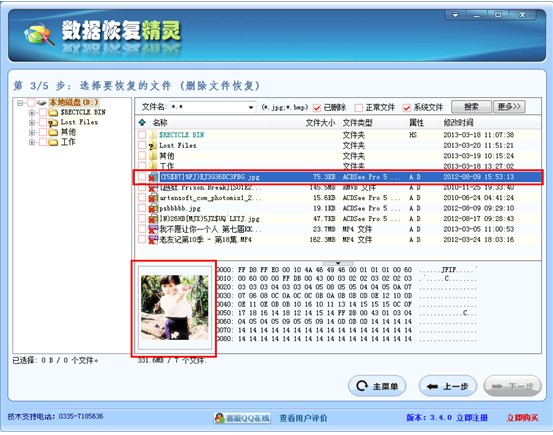Click the 下一步 next button
The width and height of the screenshot is (553, 435).
(512, 386)
